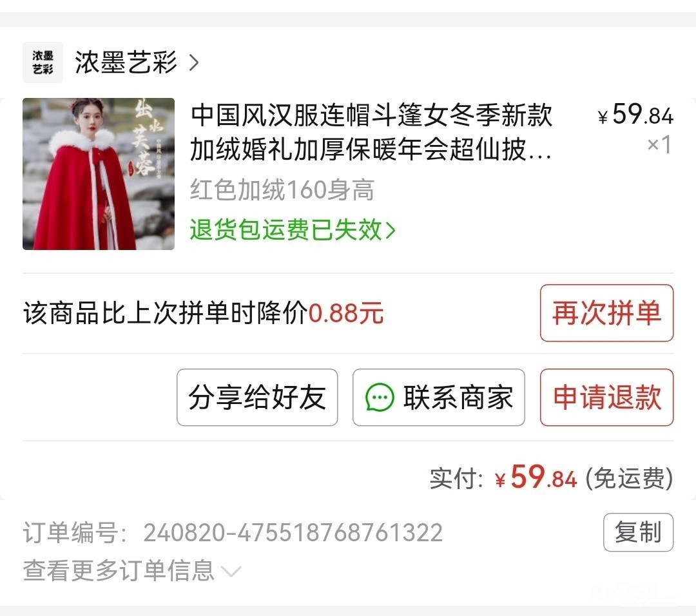
Task: Click the 联系商家 button
Action: pos(439,397)
